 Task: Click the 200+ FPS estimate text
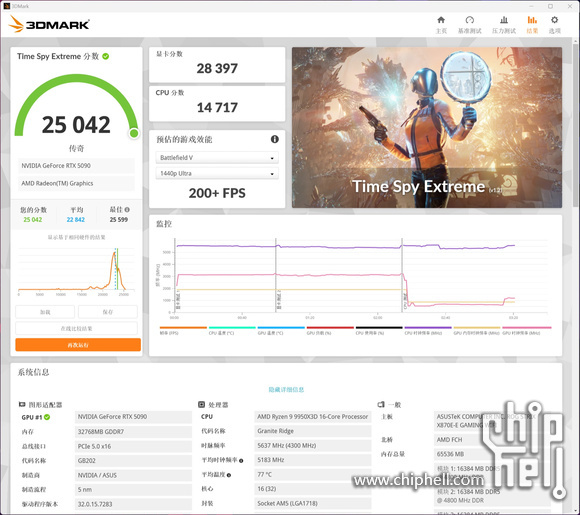(x=217, y=193)
